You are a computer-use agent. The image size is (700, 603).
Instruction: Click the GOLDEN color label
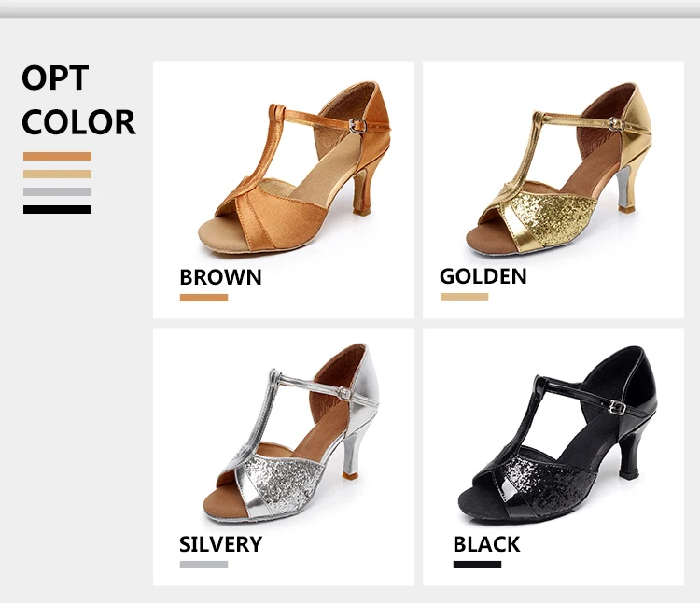pos(483,276)
